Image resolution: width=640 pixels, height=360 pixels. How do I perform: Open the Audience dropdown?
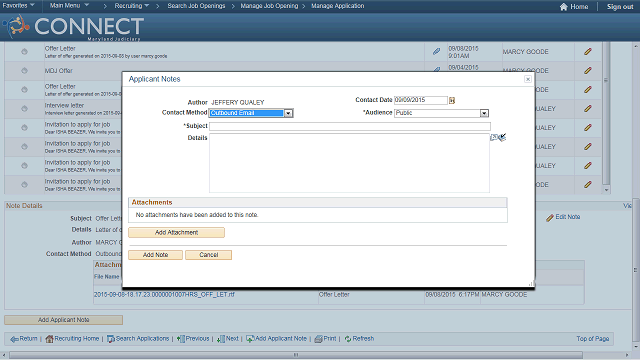tap(484, 113)
